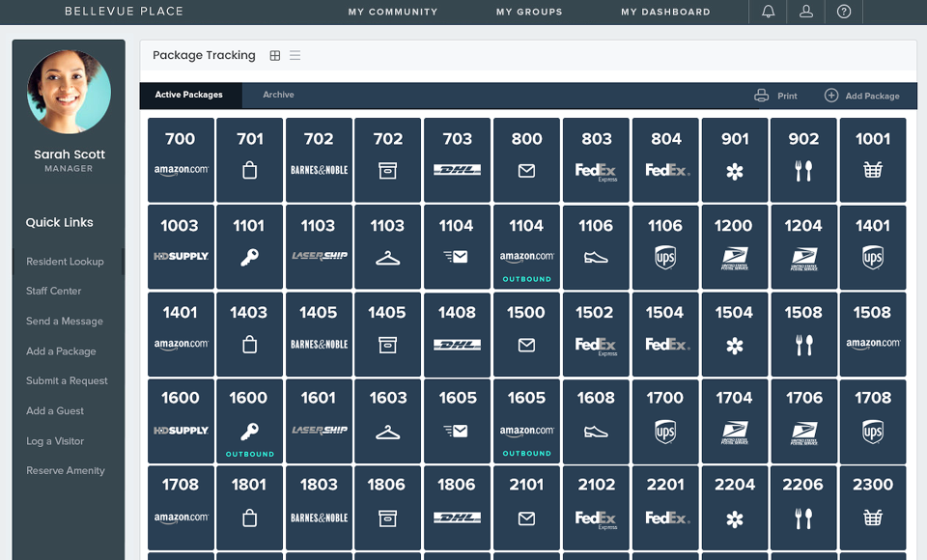Open unit 804 FedEx package

tap(665, 159)
